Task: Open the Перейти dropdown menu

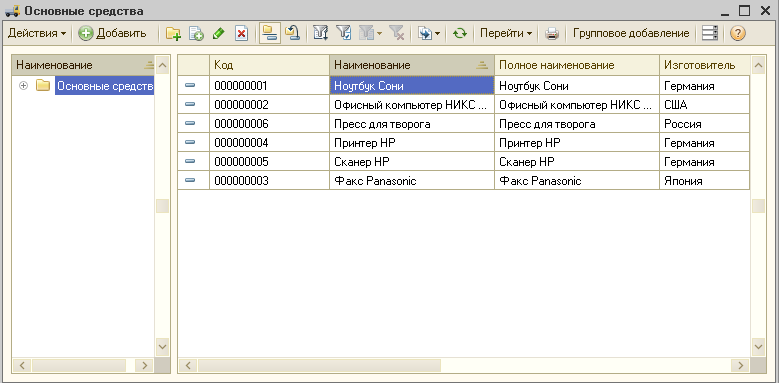Action: 505,33
